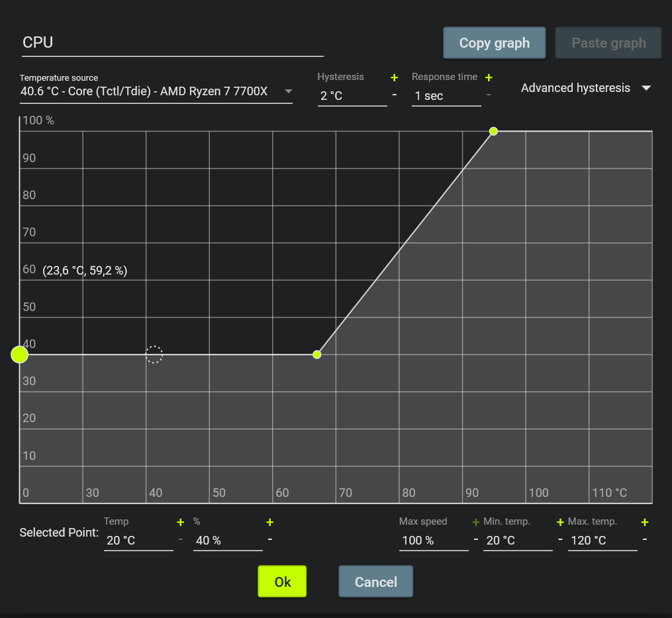
Task: Select the large curve point at 40 %
Action: [x=19, y=355]
